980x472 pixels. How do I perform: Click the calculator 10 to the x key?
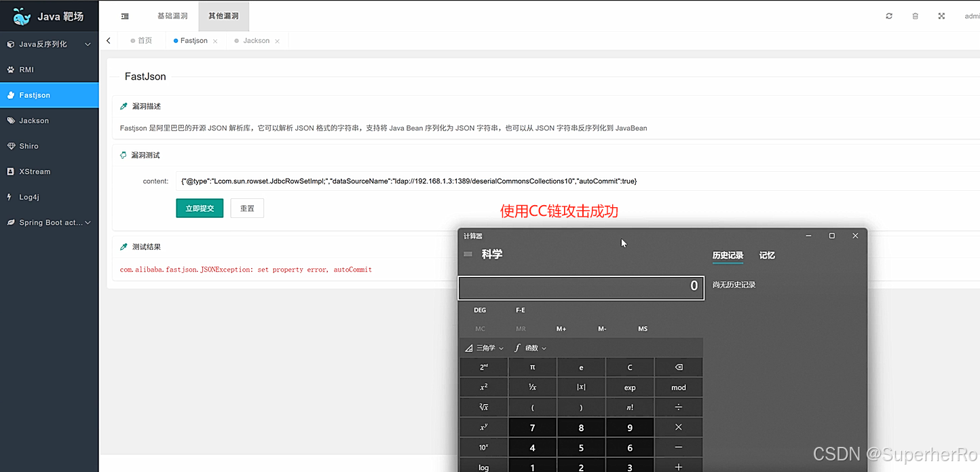pyautogui.click(x=483, y=448)
